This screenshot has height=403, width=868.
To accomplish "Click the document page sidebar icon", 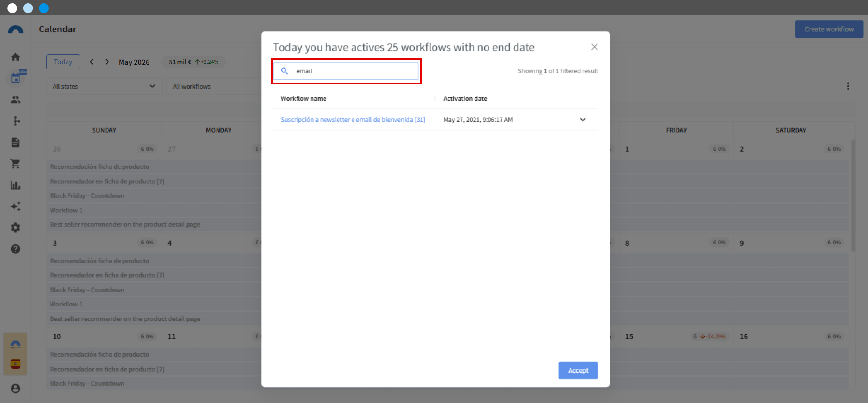I will tap(15, 142).
